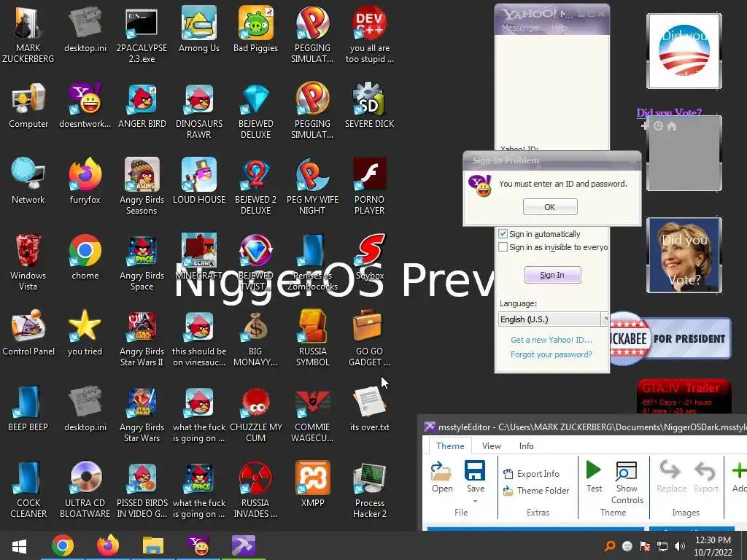Screen dimensions: 747x560
Task: Toggle the Sign in automatically checkbox
Action: 503,234
